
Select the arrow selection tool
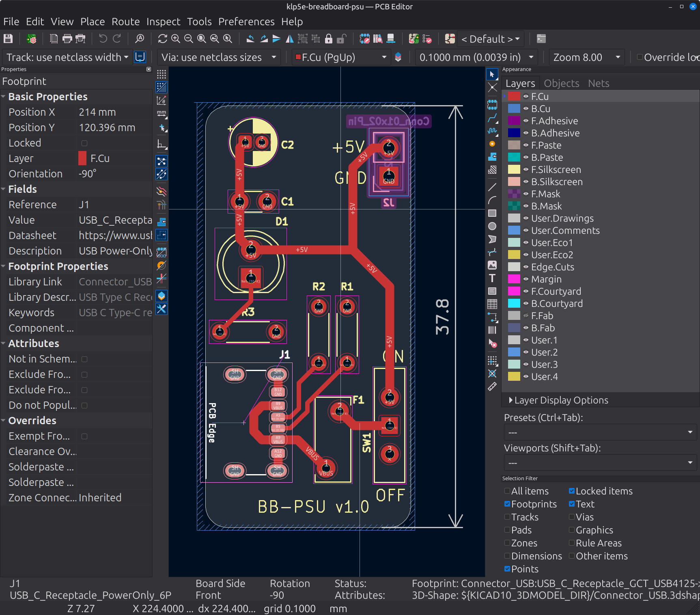[492, 74]
